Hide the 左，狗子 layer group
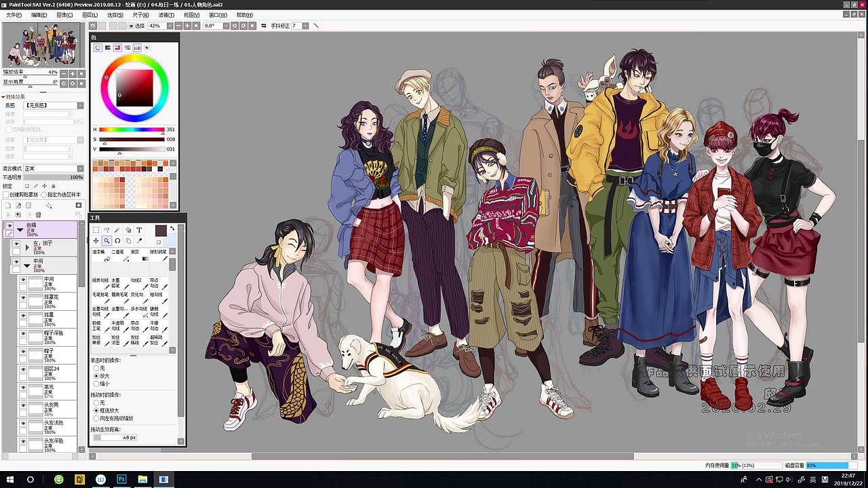Image resolution: width=868 pixels, height=488 pixels. 16,243
